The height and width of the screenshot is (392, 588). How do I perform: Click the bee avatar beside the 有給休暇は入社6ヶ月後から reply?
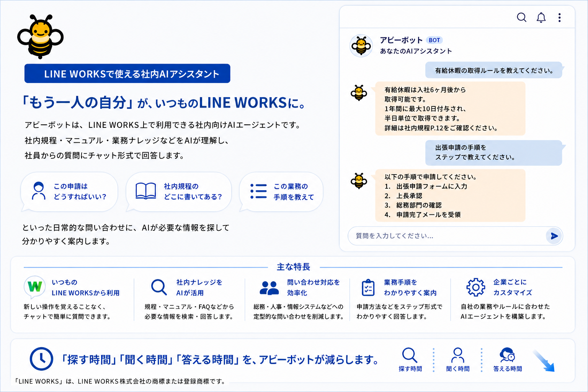359,93
